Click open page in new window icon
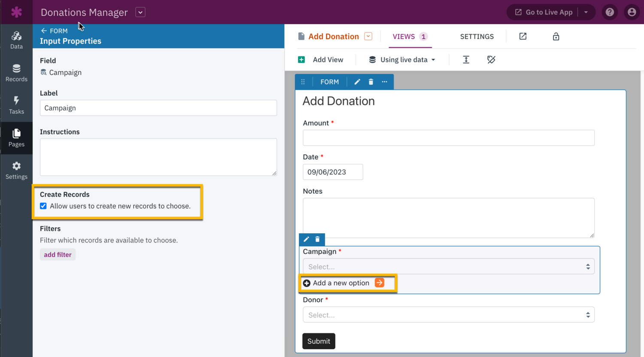The width and height of the screenshot is (644, 357). point(523,37)
